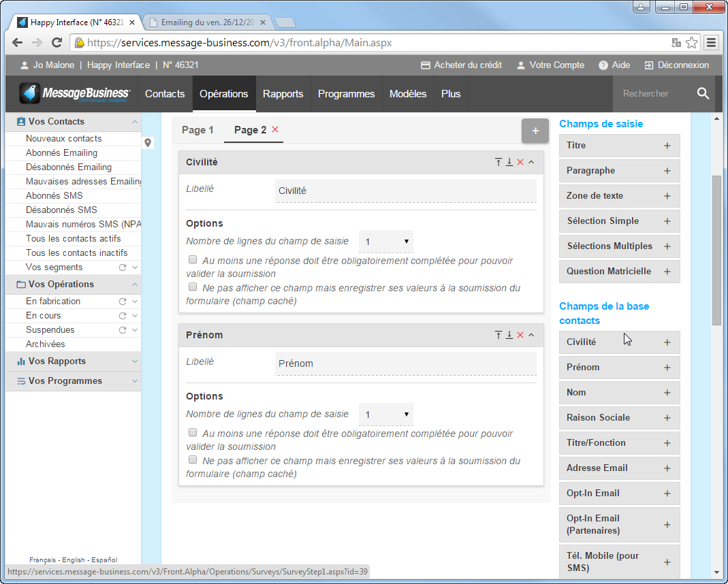The width and height of the screenshot is (728, 584).
Task: Check mandatory response option for Prénom
Action: [193, 433]
